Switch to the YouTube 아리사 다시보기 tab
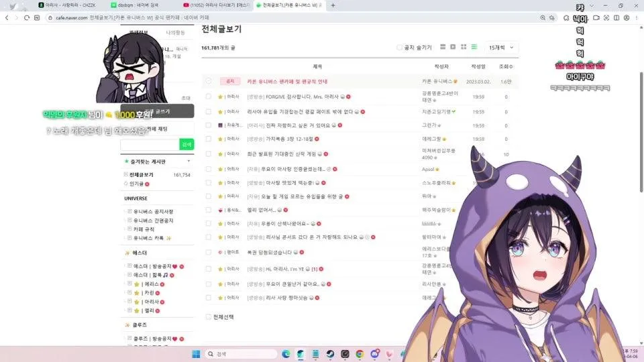This screenshot has height=362, width=644. pyautogui.click(x=217, y=5)
